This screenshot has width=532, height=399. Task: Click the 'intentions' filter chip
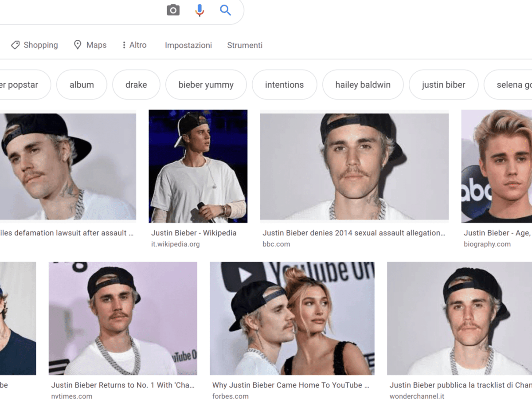284,85
